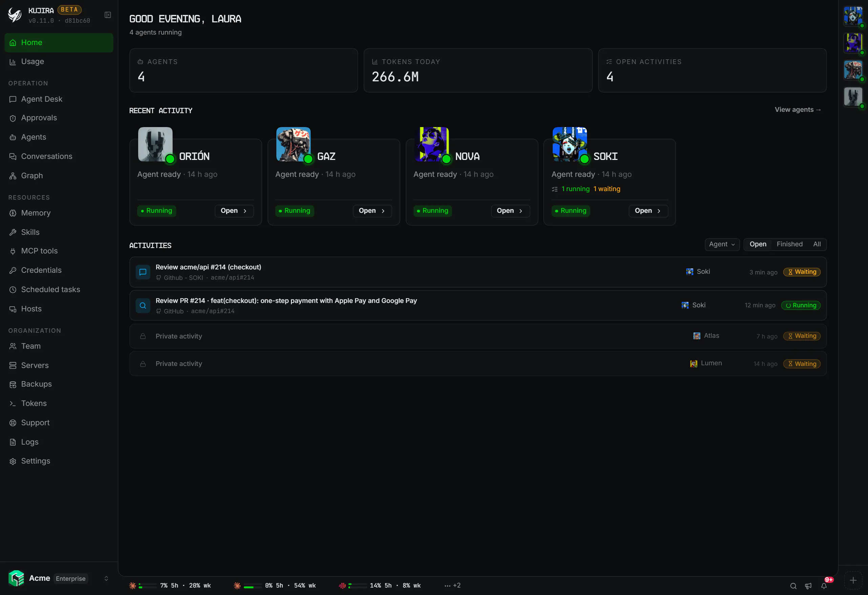Open Tokens under Organization
868x595 pixels.
(59, 403)
